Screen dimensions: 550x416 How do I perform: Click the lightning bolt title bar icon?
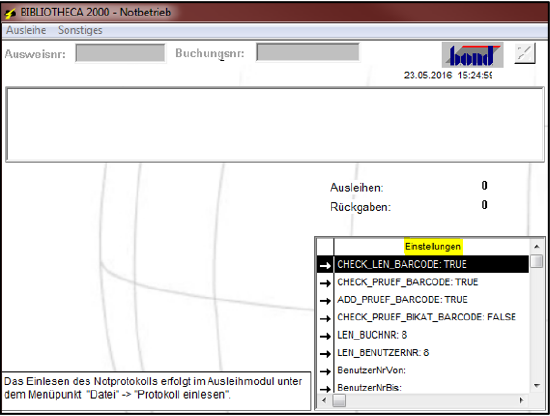tap(11, 13)
